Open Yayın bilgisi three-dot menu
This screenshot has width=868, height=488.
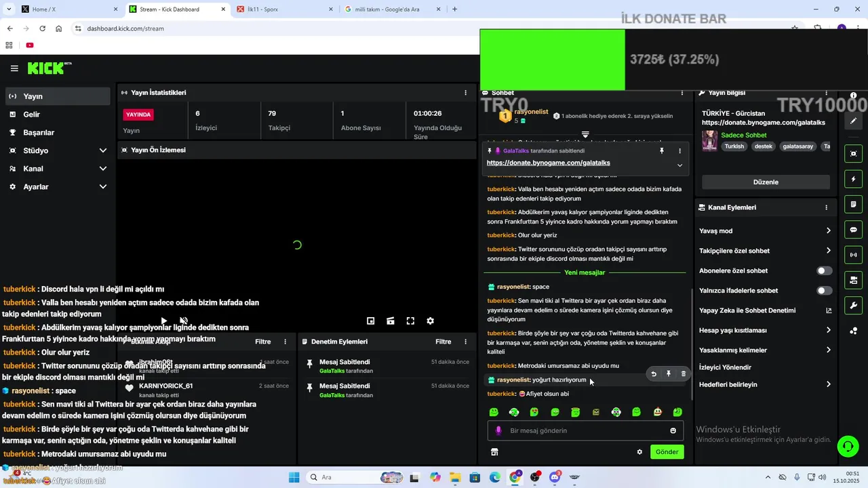tap(826, 93)
